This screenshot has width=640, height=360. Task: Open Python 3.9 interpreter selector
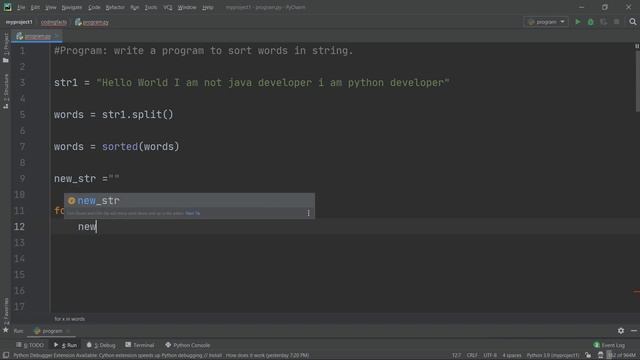[x=552, y=356]
